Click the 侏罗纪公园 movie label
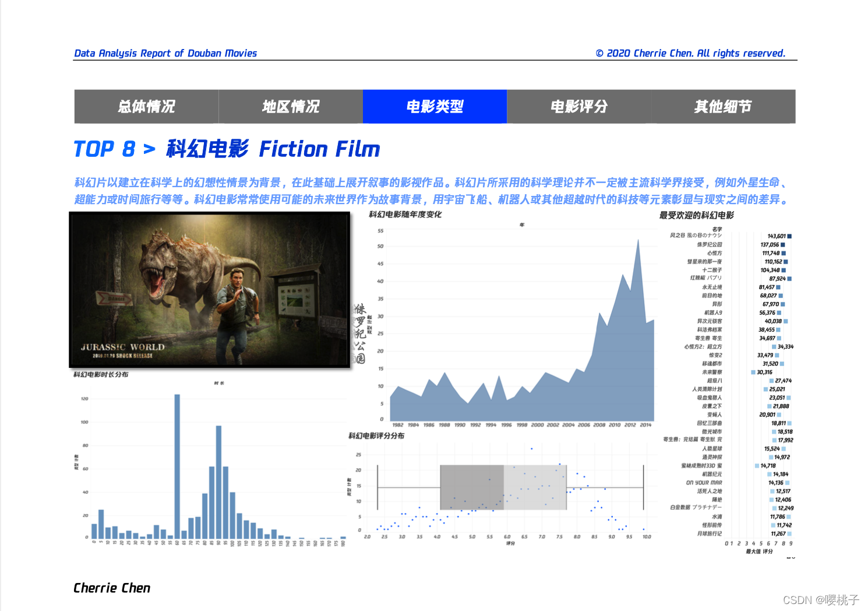The image size is (868, 611). [710, 245]
